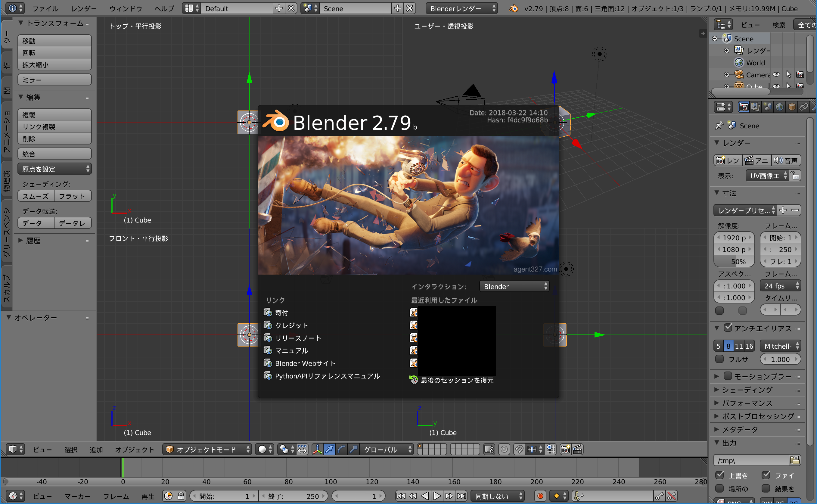Open the Help menu
This screenshot has width=817, height=504.
pos(164,8)
